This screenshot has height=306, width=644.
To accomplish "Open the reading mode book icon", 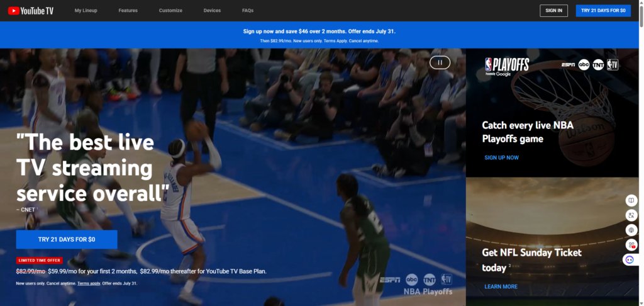I will [x=630, y=200].
